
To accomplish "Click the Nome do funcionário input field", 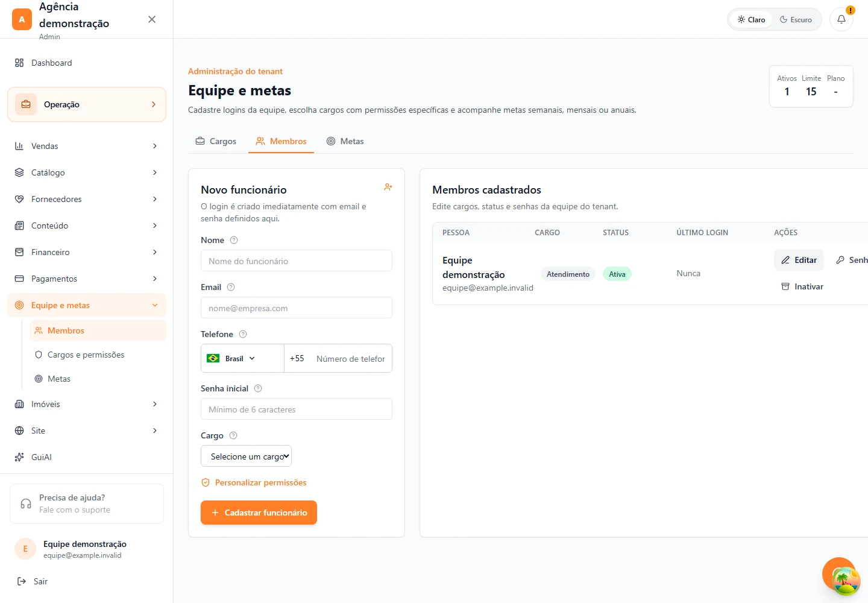I will click(x=297, y=261).
